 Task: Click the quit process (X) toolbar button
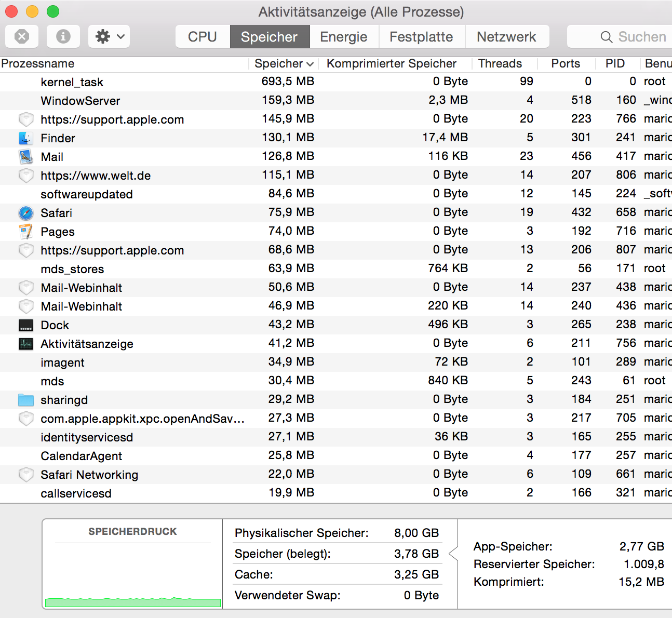[x=22, y=36]
